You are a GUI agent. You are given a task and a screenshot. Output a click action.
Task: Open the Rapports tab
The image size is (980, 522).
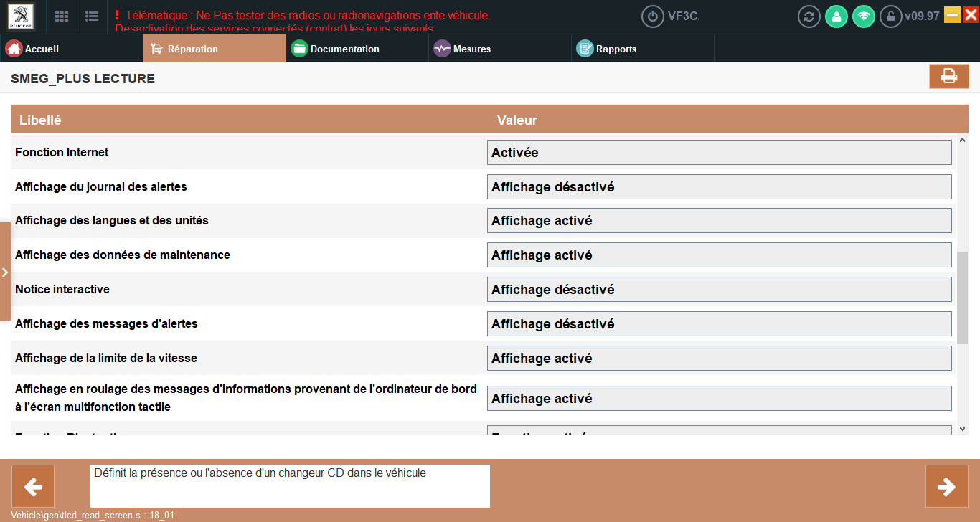643,49
